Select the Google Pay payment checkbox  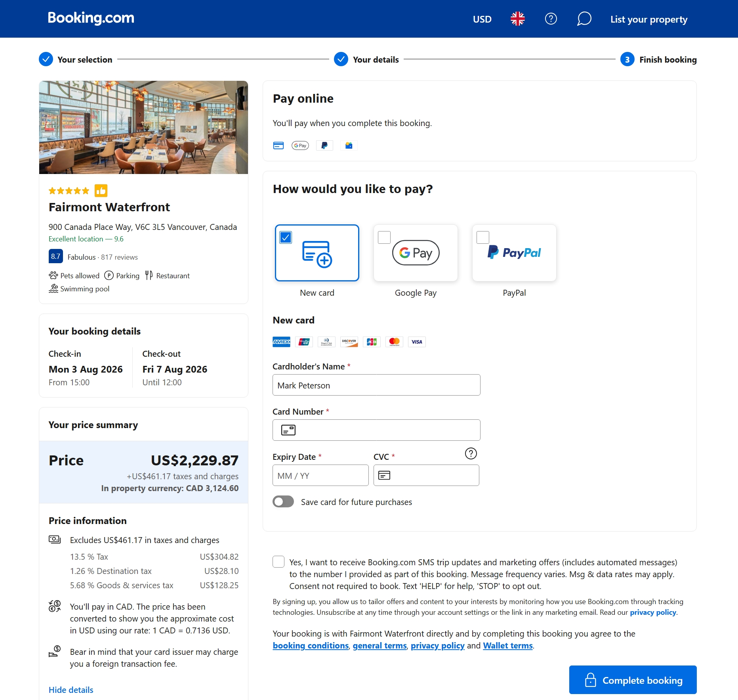pos(384,237)
